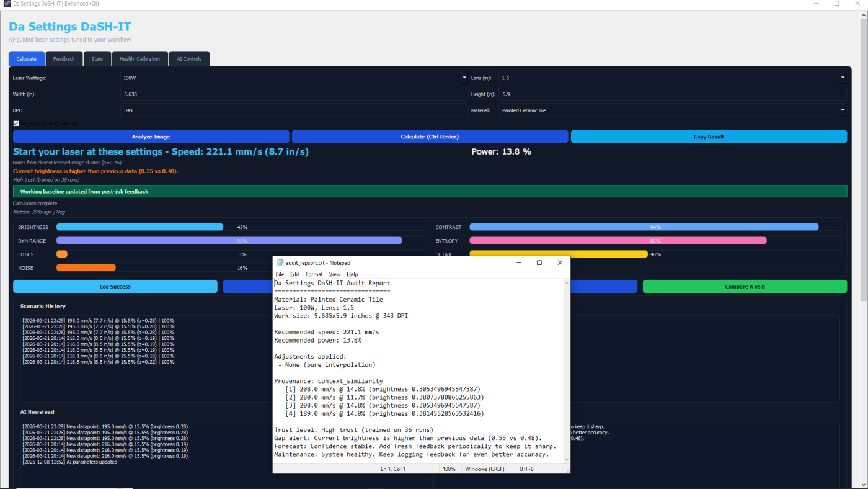Open the Health_Calibration tab
Screen dimensions: 868x489
139,59
